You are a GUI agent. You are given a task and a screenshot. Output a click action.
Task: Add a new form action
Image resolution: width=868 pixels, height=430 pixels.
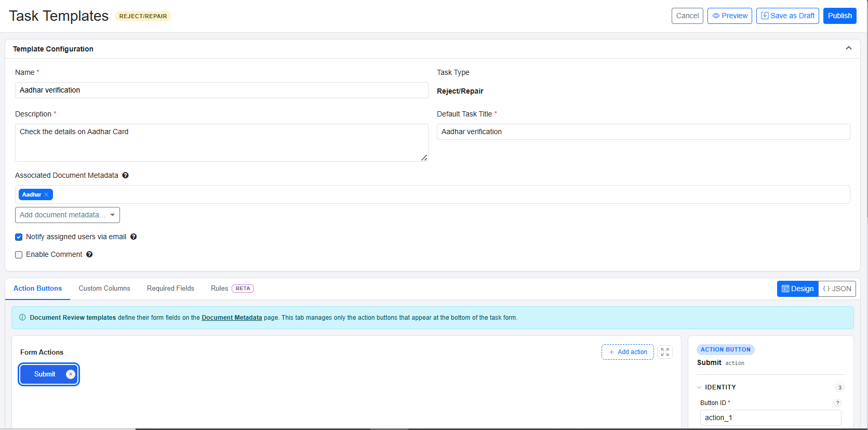tap(627, 352)
